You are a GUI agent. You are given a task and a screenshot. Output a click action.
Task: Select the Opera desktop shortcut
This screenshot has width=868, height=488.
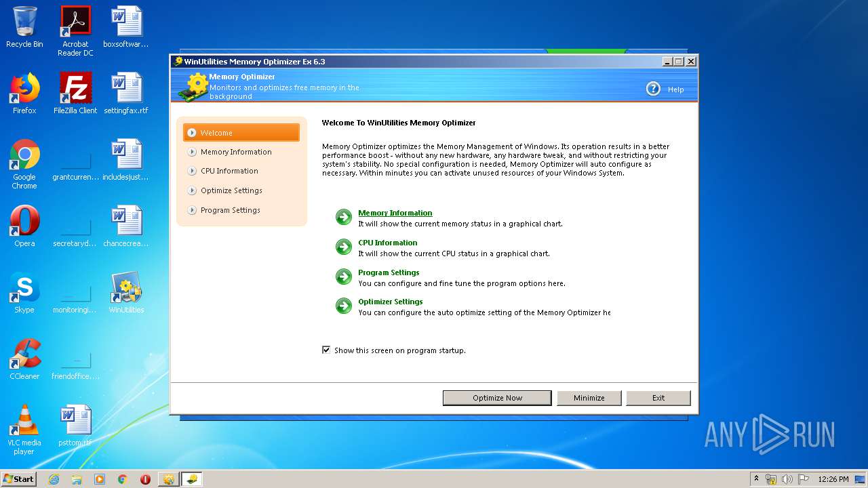24,226
